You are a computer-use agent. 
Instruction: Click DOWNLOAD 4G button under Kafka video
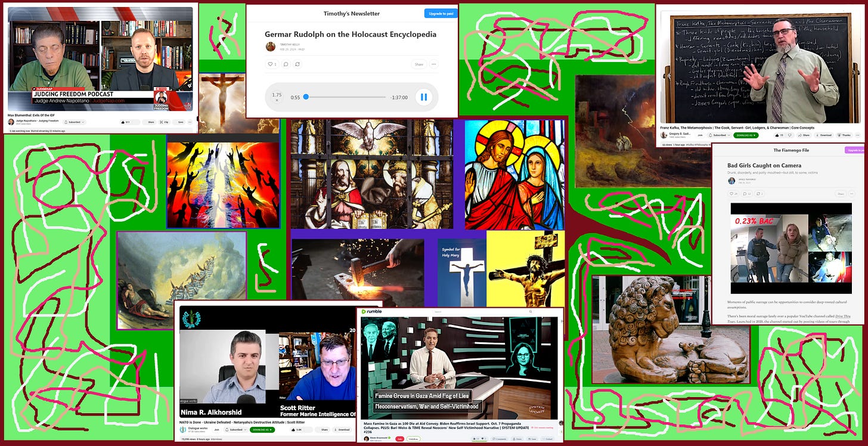(746, 135)
